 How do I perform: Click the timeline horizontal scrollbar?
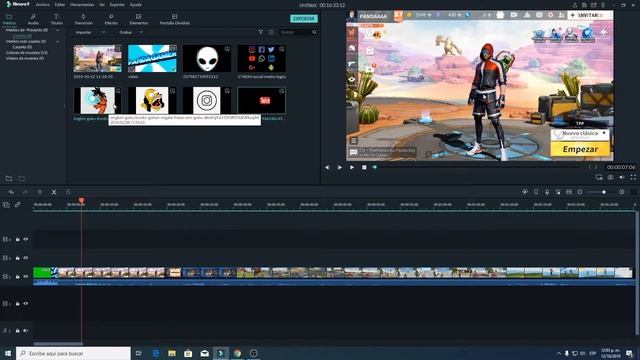click(x=58, y=344)
